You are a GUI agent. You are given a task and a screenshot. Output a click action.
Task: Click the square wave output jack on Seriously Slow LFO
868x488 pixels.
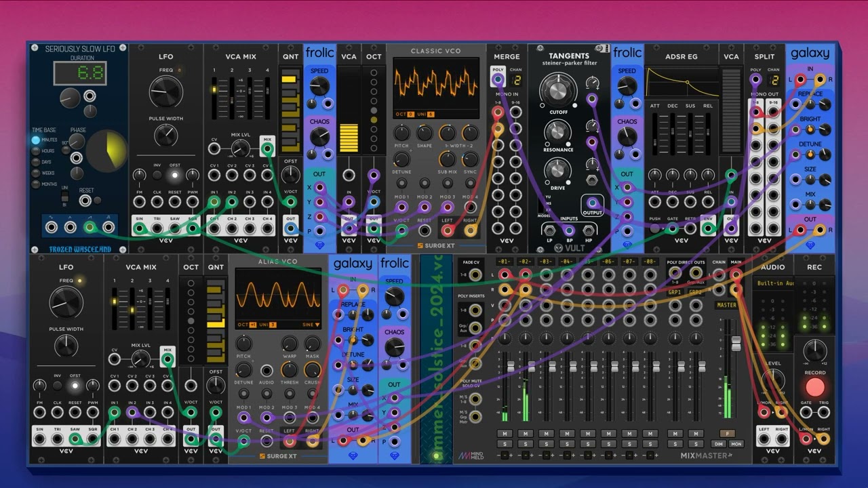[x=108, y=228]
